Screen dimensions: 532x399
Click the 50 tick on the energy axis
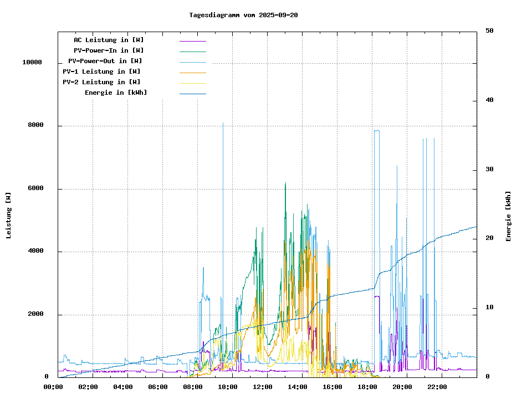pyautogui.click(x=489, y=31)
